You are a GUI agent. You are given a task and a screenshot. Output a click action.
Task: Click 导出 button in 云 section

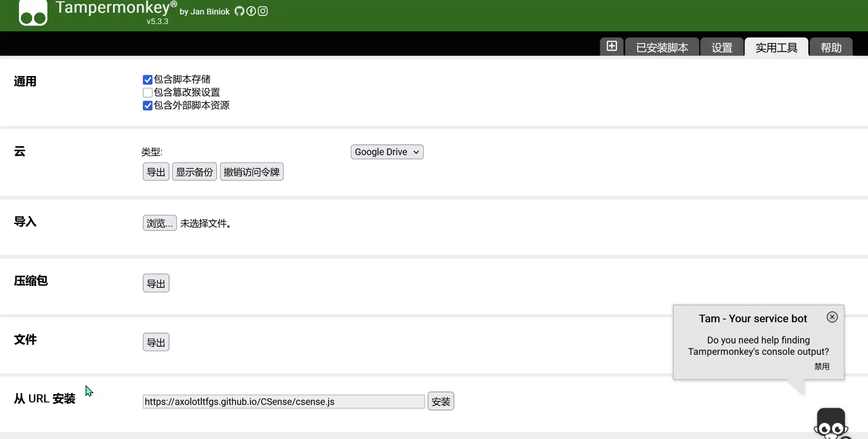156,172
